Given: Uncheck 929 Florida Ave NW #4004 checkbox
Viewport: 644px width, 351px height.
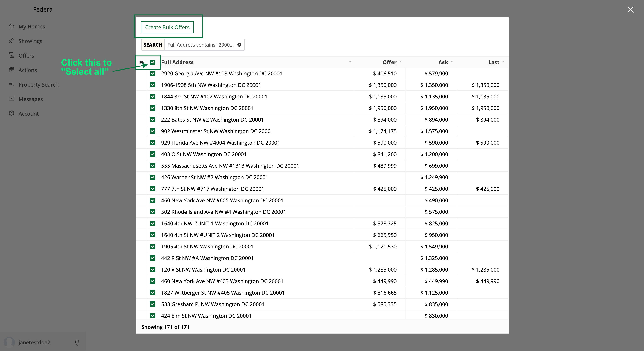Looking at the screenshot, I should point(152,143).
